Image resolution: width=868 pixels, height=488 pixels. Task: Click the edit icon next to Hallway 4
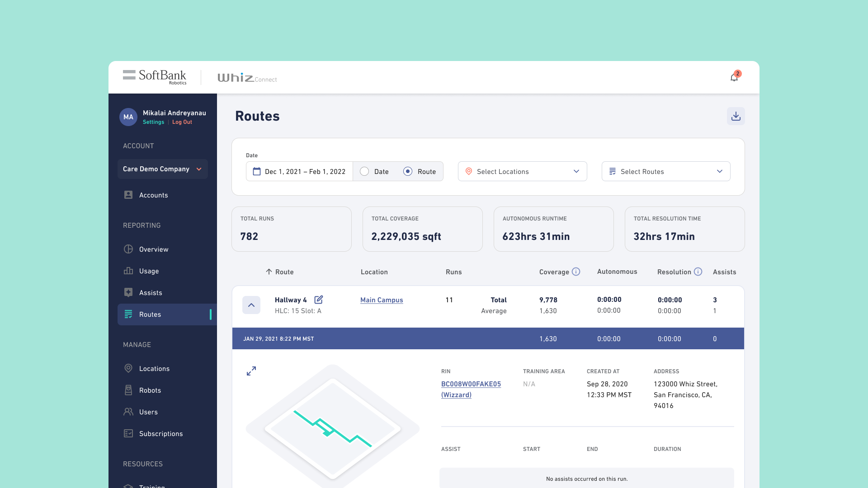(318, 300)
